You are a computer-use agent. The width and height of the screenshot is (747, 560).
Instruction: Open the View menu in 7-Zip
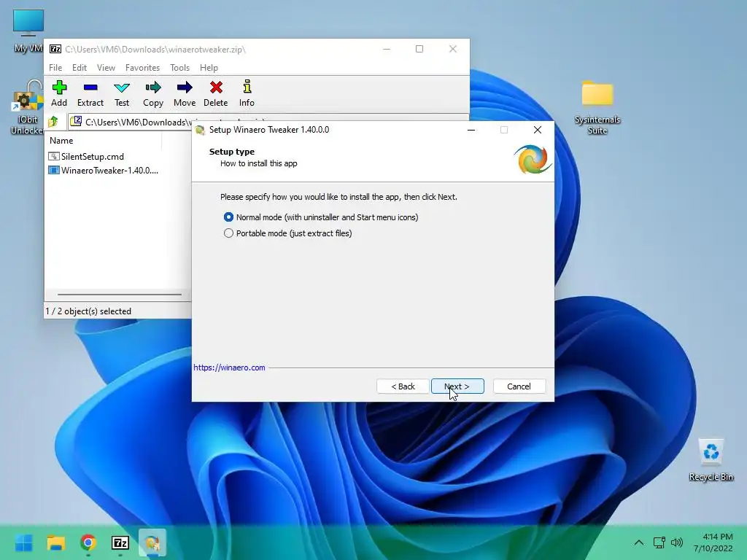point(106,68)
